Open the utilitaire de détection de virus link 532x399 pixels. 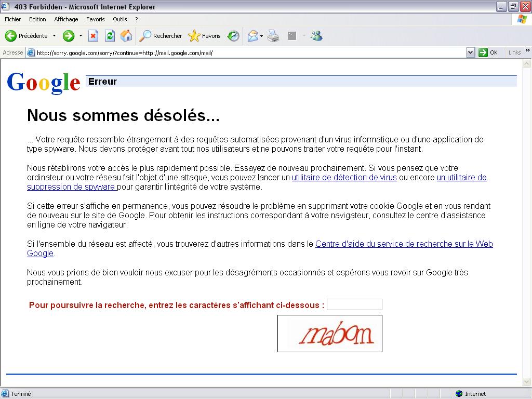pyautogui.click(x=344, y=178)
